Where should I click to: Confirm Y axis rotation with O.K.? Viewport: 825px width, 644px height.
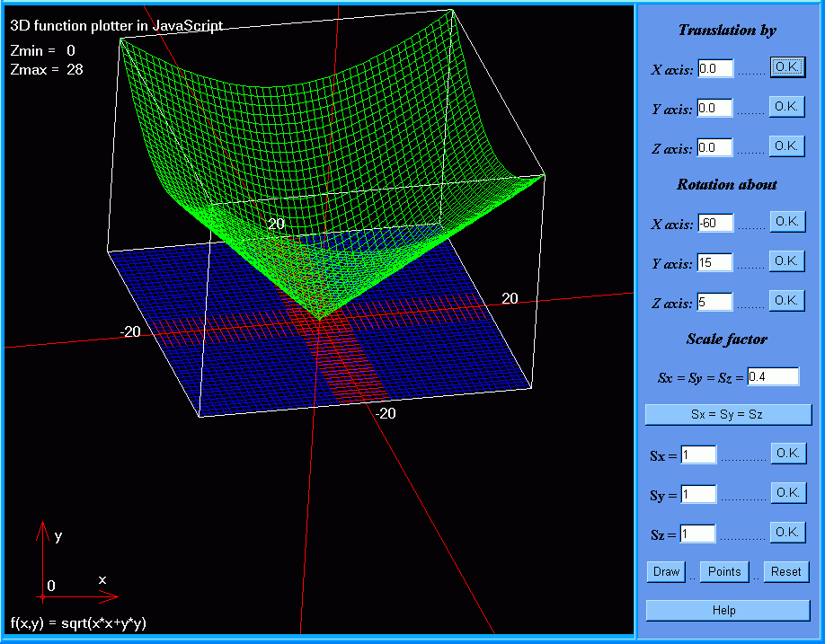point(786,260)
